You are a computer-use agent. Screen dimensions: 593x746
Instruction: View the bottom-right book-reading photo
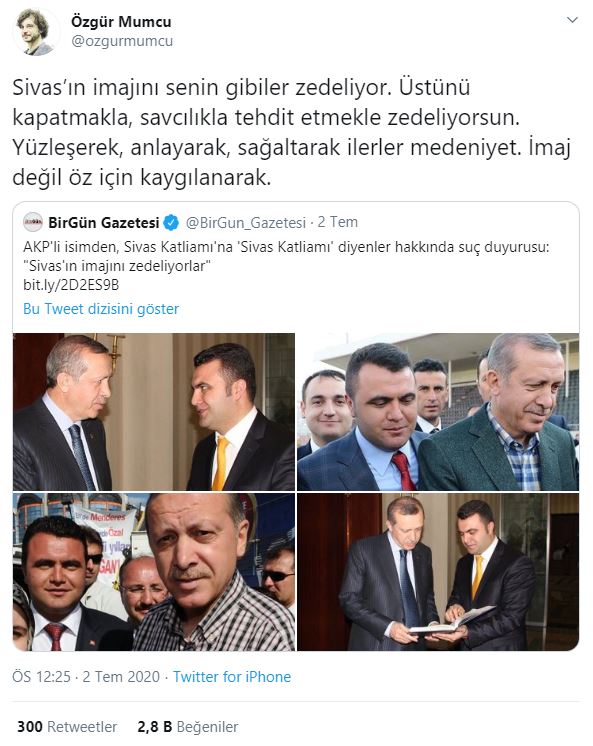pyautogui.click(x=438, y=572)
